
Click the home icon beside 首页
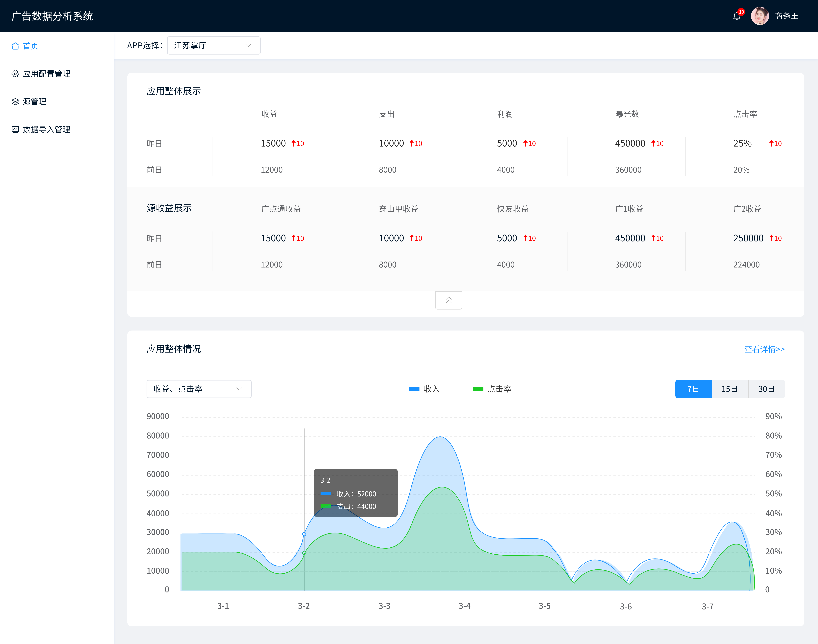[15, 46]
